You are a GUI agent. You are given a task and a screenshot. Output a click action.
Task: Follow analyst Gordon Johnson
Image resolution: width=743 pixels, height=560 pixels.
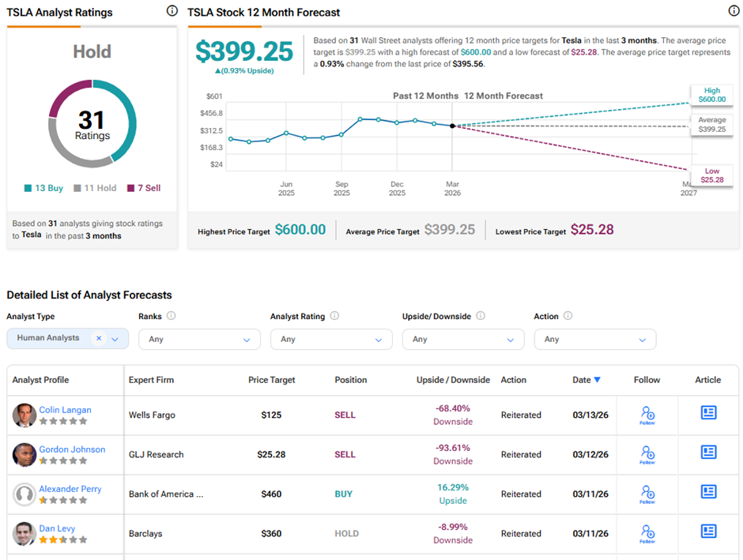pos(647,454)
